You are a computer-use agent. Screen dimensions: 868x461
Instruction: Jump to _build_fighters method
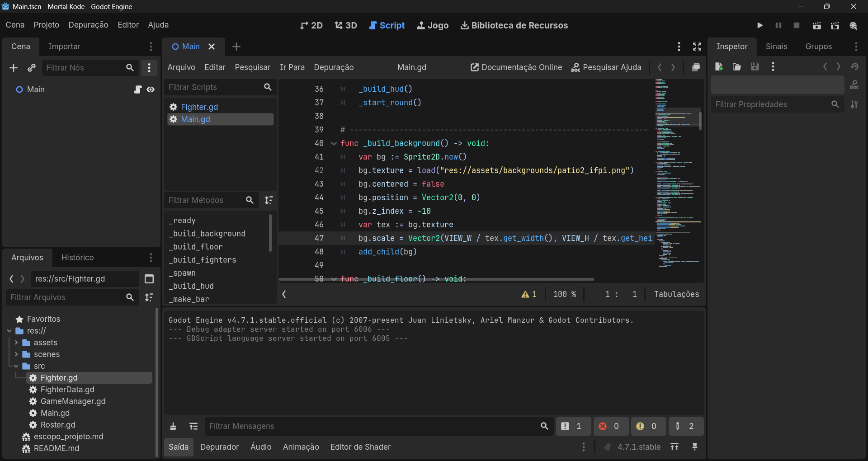203,260
